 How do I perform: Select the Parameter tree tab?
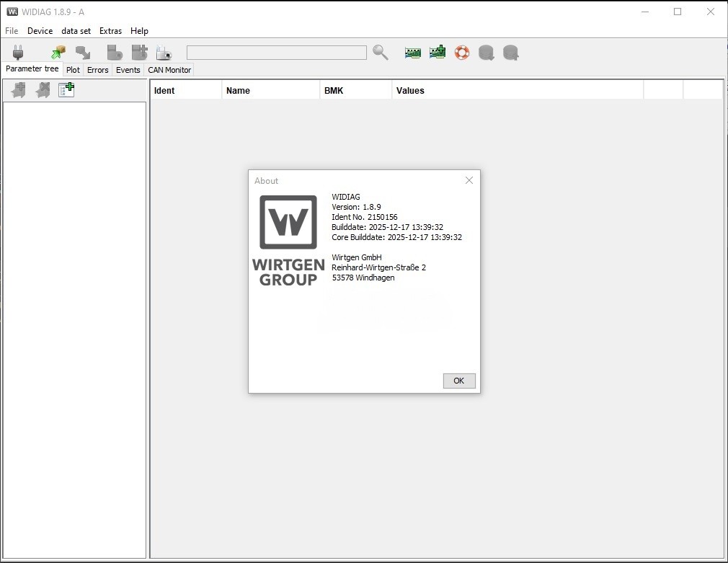(x=32, y=68)
